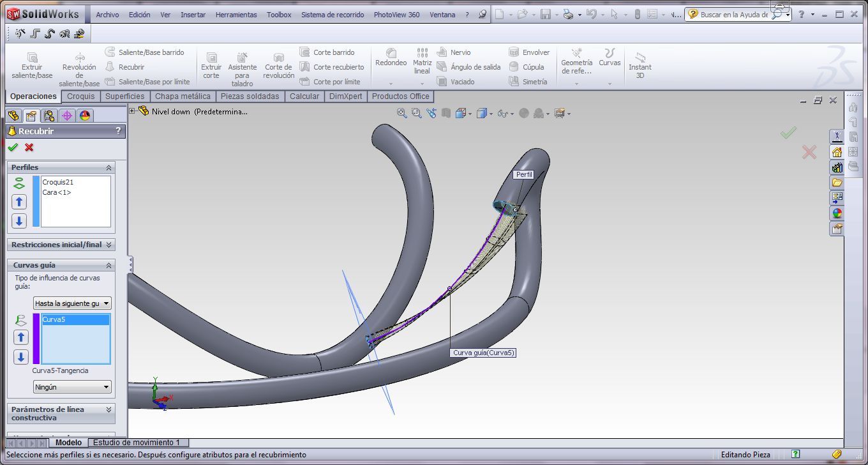Click Save icon in top toolbar

[x=545, y=14]
